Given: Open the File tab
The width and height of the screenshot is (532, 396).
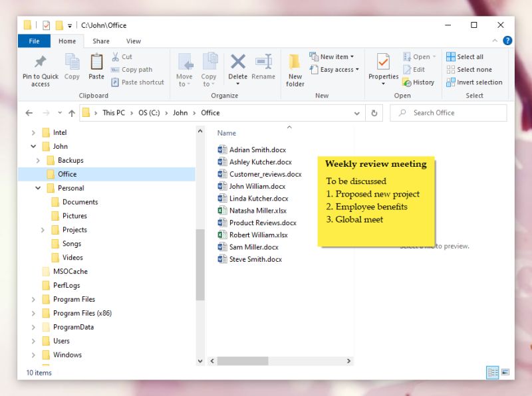Looking at the screenshot, I should coord(34,41).
